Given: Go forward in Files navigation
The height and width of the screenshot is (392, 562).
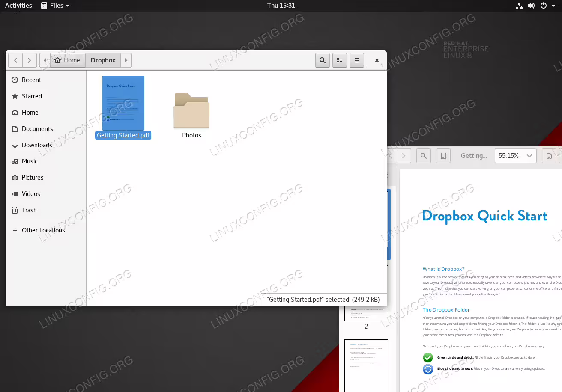Looking at the screenshot, I should point(29,60).
